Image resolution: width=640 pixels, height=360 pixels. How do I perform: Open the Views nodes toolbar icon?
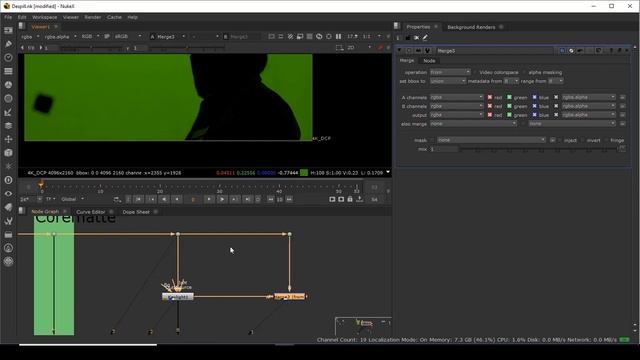pos(8,193)
